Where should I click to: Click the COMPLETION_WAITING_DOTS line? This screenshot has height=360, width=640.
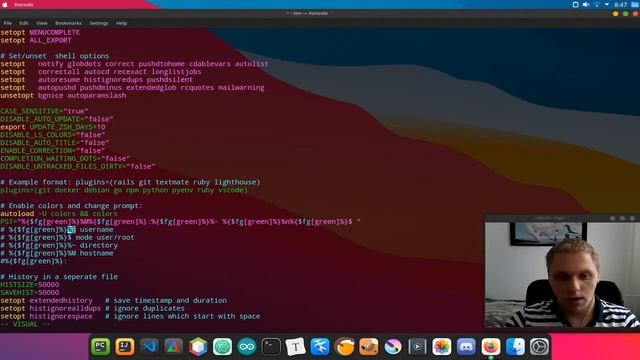click(65, 158)
